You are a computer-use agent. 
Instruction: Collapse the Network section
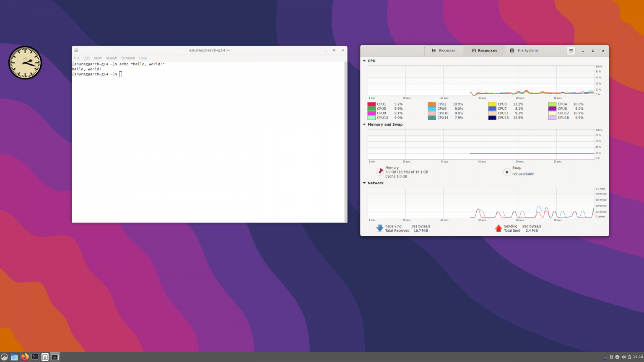364,183
